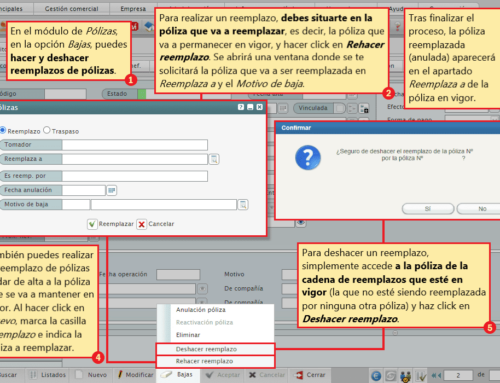Click Cerrar in the bottom toolbar
Viewport: 500px width, 383px height.
(311, 375)
